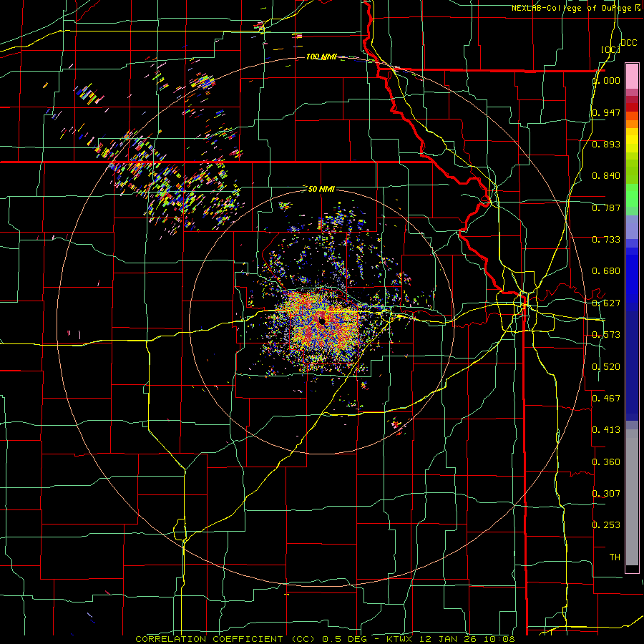Pick the 0.307 legend value

tap(606, 494)
